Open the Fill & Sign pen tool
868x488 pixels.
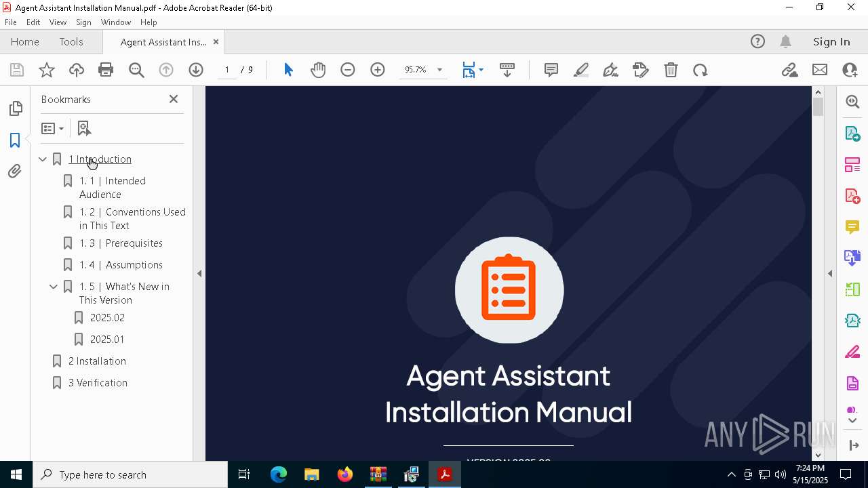click(610, 70)
